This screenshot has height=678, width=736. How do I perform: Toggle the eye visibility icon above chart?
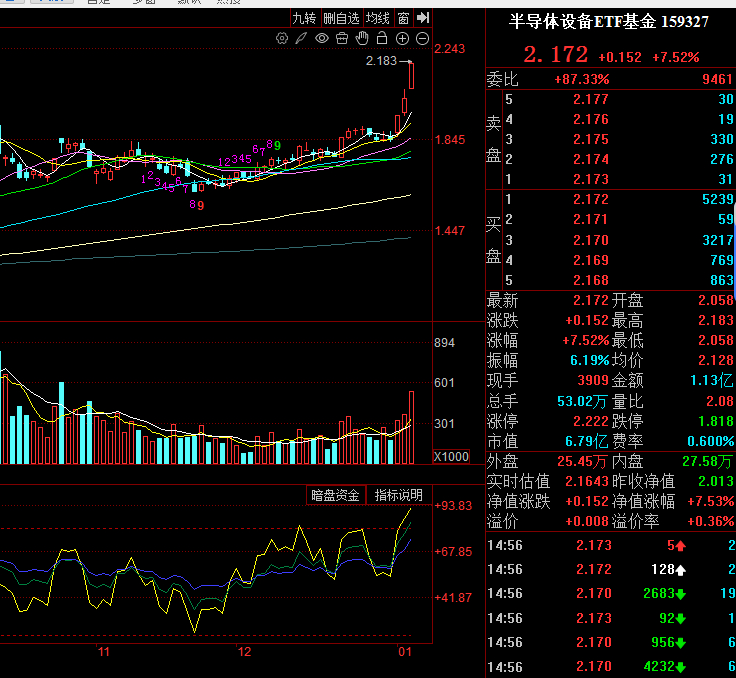pyautogui.click(x=322, y=39)
